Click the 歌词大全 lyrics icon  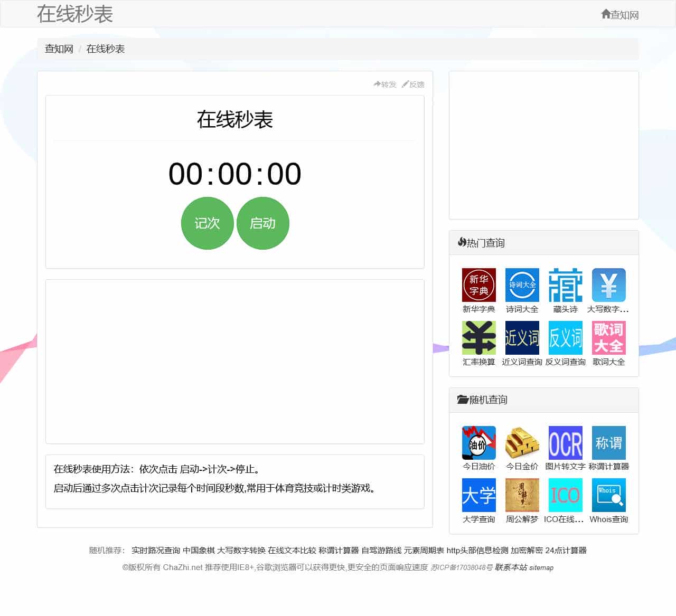point(608,337)
